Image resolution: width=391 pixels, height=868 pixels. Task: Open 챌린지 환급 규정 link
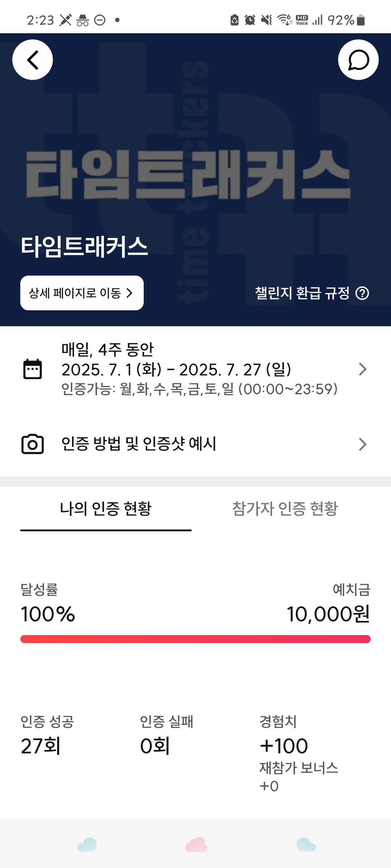(302, 293)
